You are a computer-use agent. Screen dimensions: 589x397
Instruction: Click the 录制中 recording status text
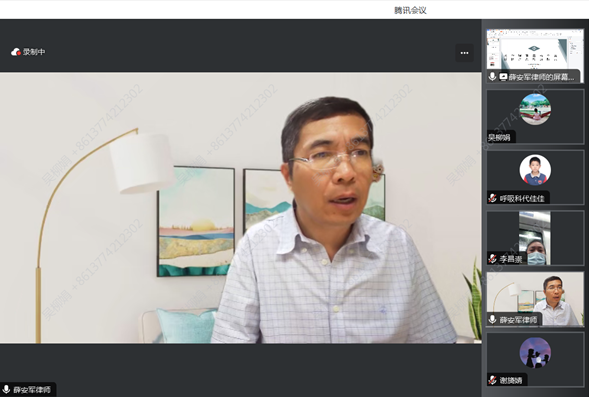34,52
